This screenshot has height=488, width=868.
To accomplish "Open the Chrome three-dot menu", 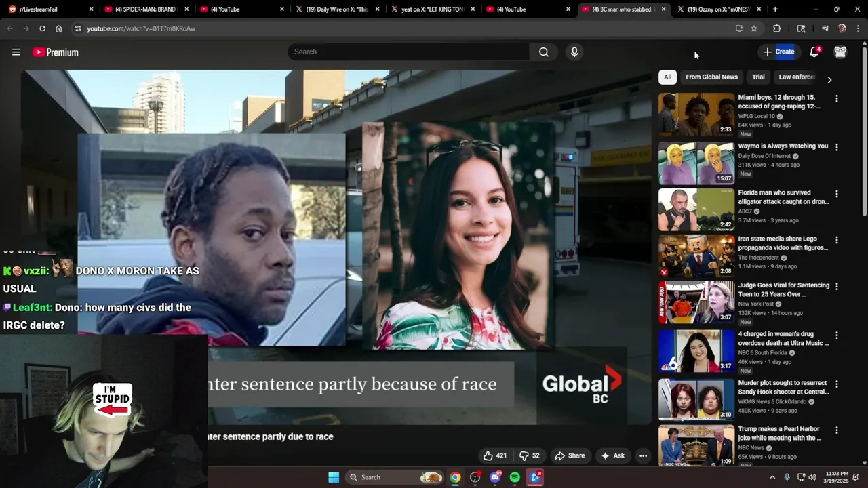I will [x=859, y=28].
